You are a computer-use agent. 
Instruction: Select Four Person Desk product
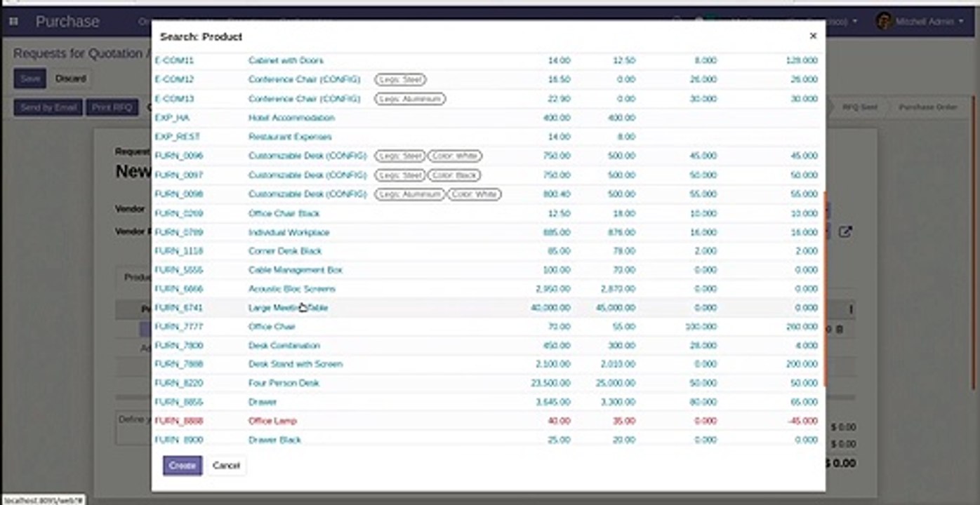(284, 384)
